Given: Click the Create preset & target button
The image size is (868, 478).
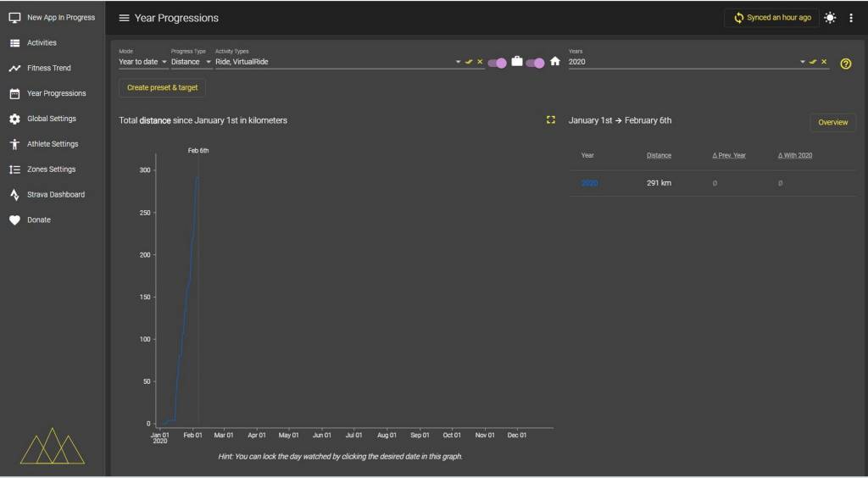Looking at the screenshot, I should pyautogui.click(x=162, y=87).
